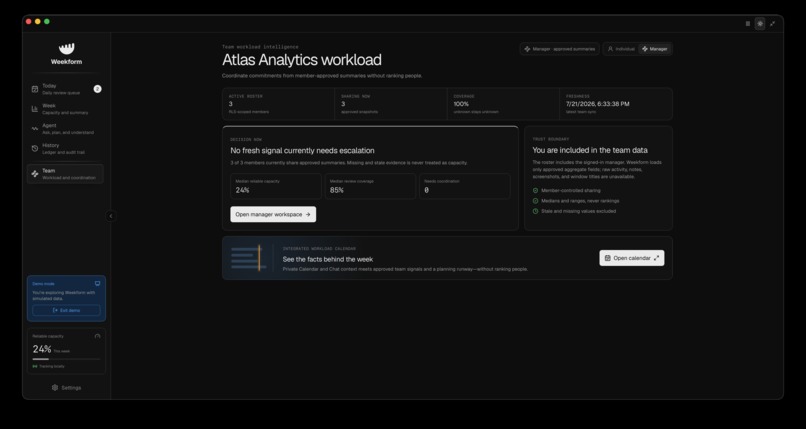Screen dimensions: 806x429
Task: Click the monitor icon in Demo mode card
Action: tap(98, 283)
